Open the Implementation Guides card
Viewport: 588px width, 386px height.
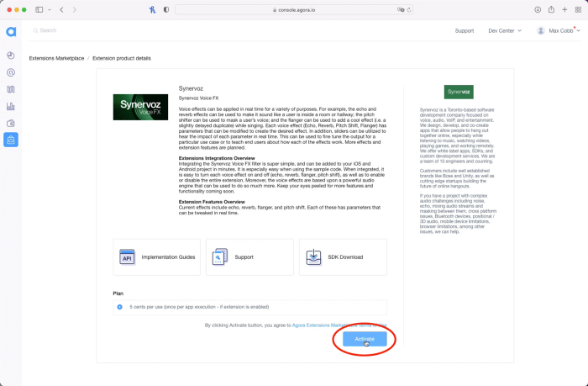tap(157, 257)
